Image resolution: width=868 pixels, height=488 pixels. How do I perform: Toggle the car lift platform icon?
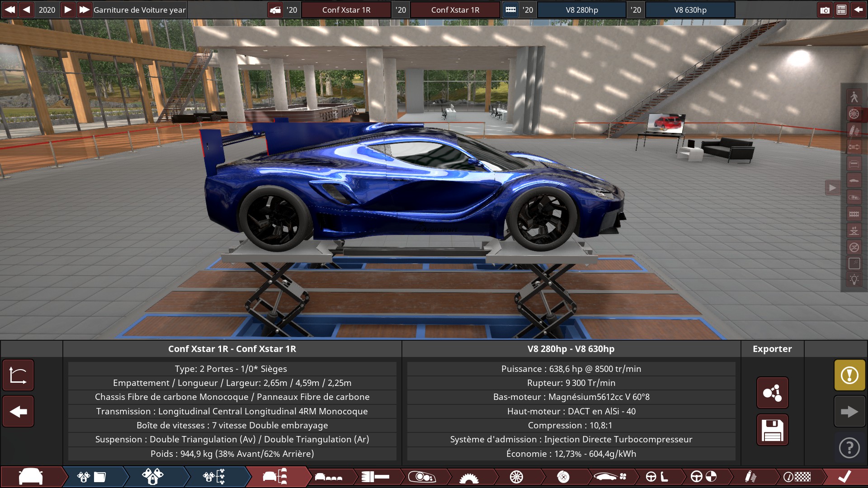[x=854, y=230]
